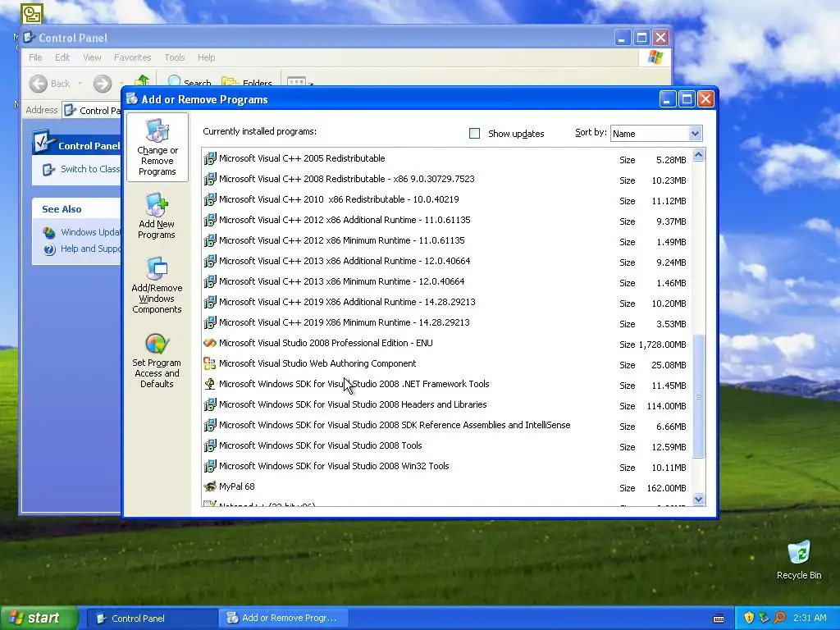Open Tools menu in Control Panel
840x630 pixels.
[x=174, y=57]
